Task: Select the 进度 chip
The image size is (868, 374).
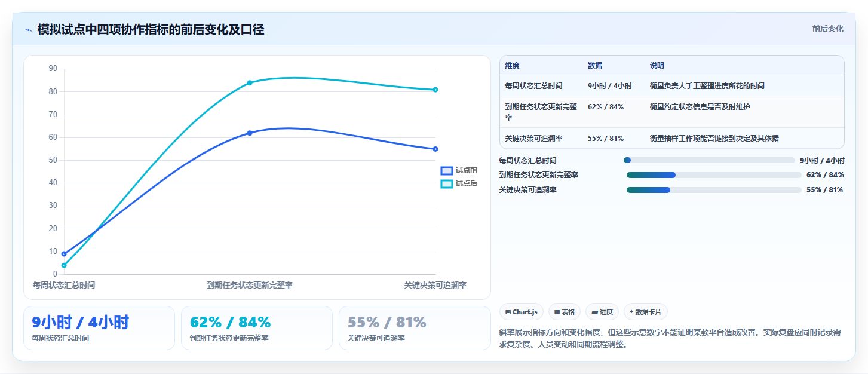Action: tap(602, 312)
